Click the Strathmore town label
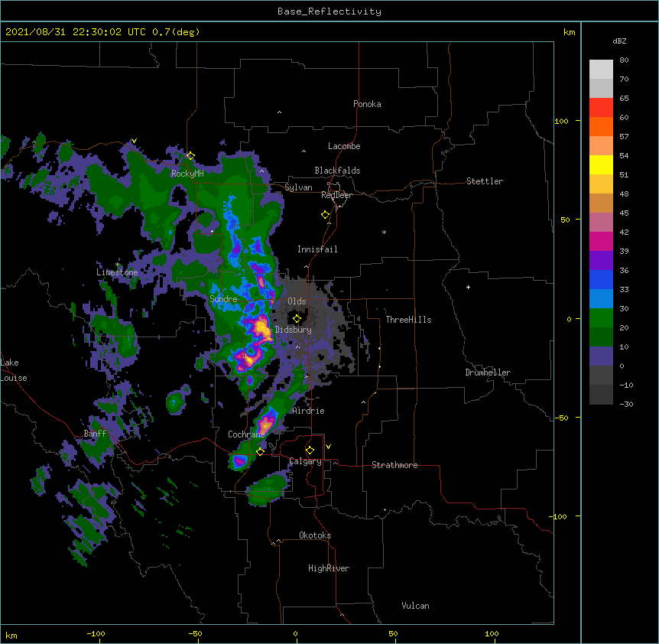Image resolution: width=659 pixels, height=644 pixels. pos(394,465)
